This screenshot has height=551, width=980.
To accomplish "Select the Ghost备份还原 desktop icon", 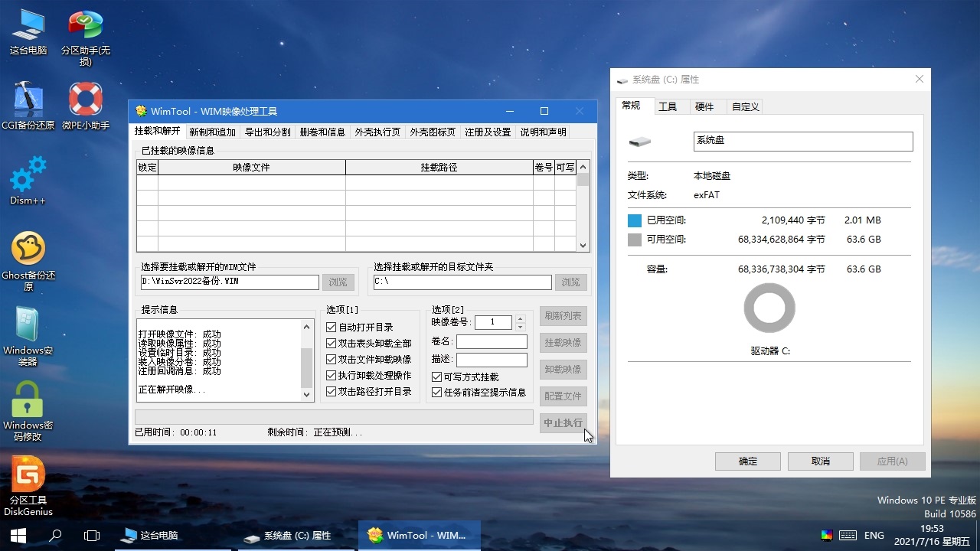I will pos(28,261).
